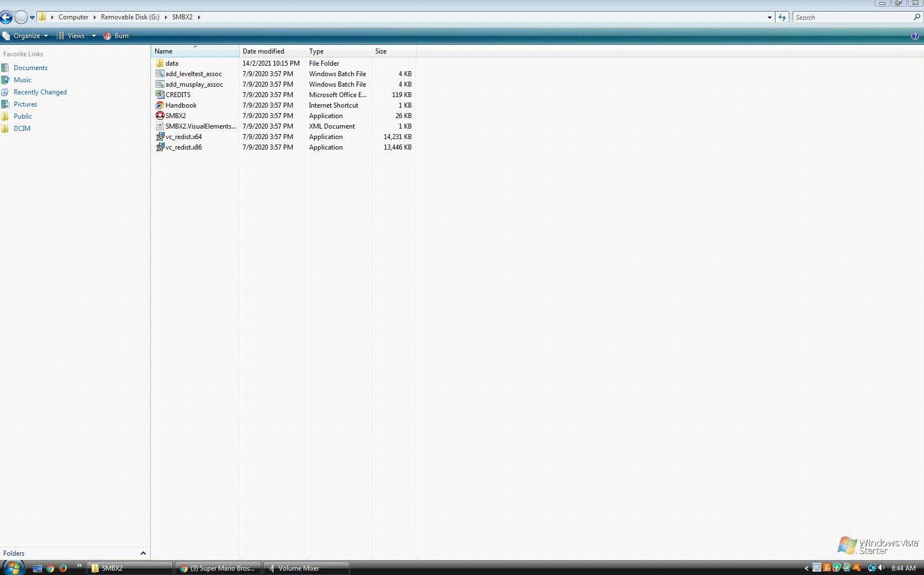Screen dimensions: 924x575
Task: Open Explorer help question-mark icon
Action: [x=915, y=36]
